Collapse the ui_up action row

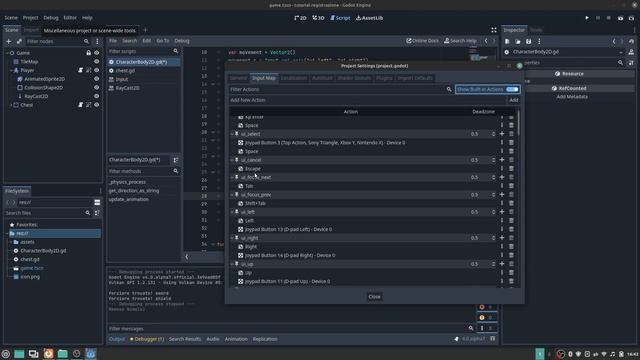[x=232, y=264]
